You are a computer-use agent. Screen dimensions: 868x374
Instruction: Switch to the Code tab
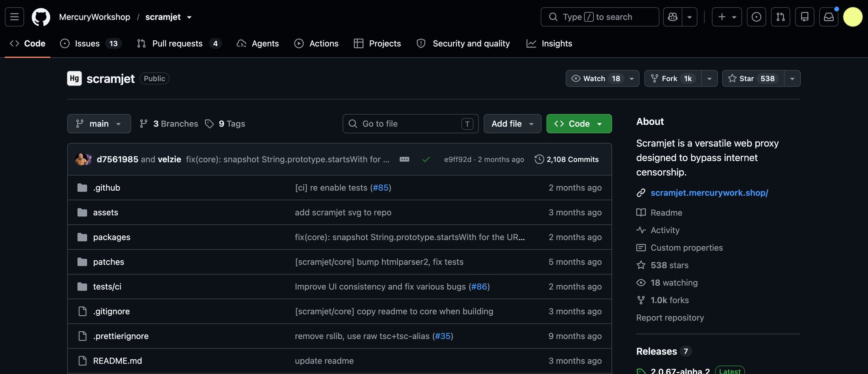coord(28,43)
